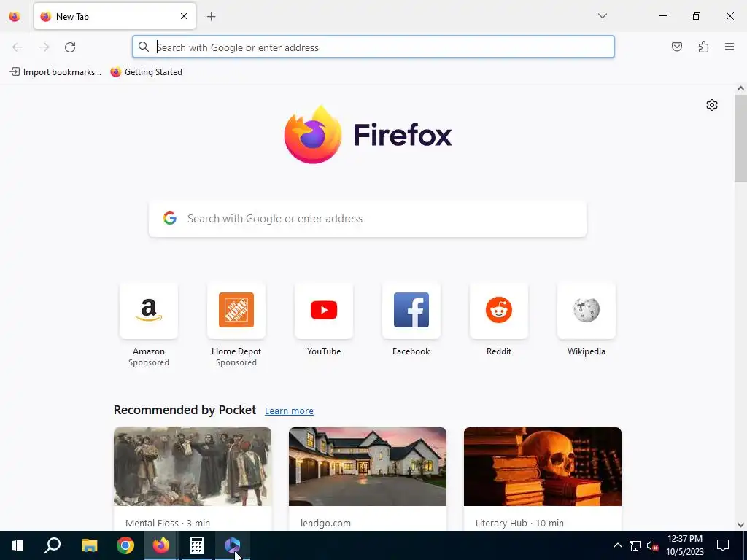Open the Firefox application menu

729,47
